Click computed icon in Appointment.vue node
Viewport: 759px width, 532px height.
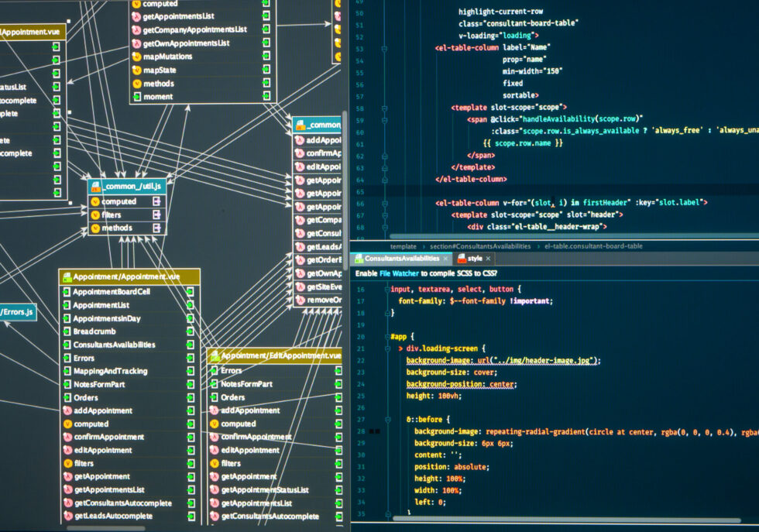click(x=68, y=424)
